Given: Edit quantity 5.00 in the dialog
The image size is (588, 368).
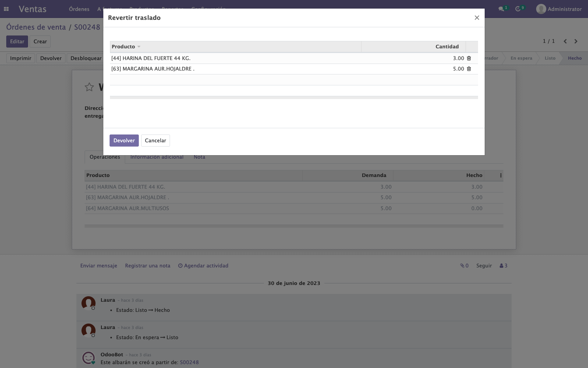Looking at the screenshot, I should (x=458, y=69).
